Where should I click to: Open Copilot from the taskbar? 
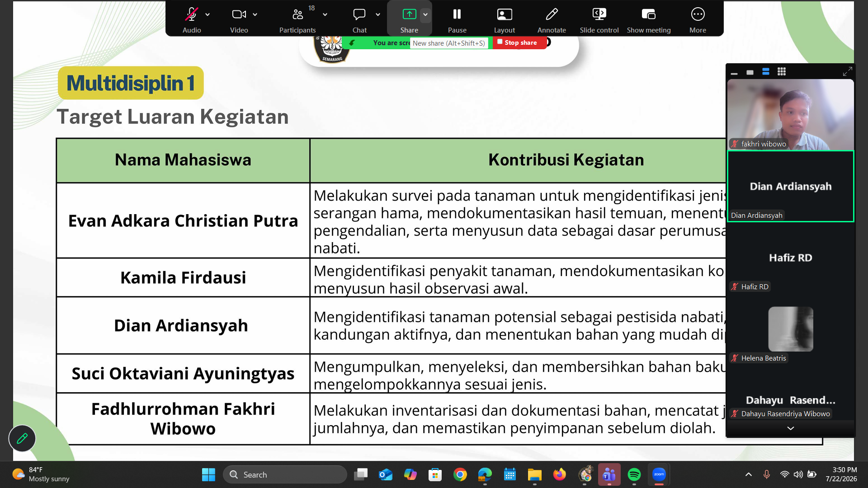410,474
